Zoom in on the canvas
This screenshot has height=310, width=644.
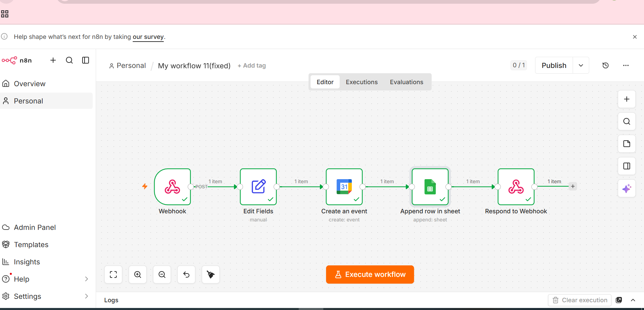138,275
